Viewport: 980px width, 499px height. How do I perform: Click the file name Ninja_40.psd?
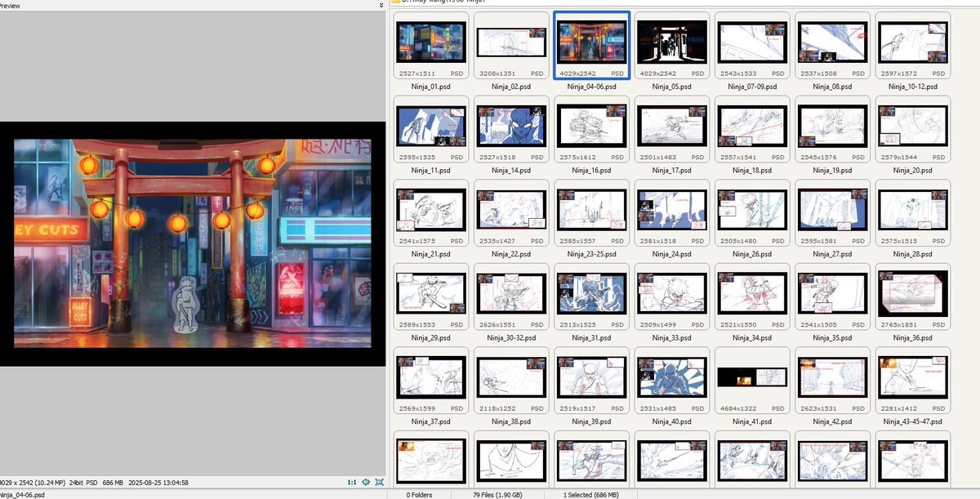[x=671, y=421]
